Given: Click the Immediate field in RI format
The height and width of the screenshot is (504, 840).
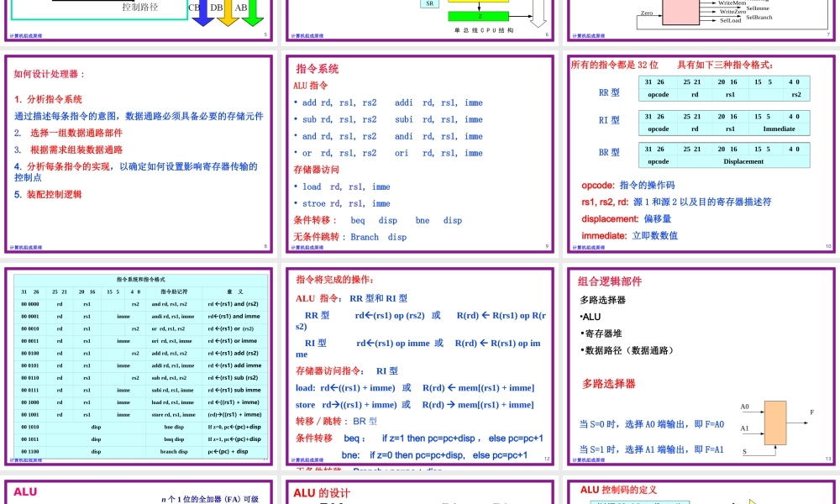Looking at the screenshot, I should 779,129.
